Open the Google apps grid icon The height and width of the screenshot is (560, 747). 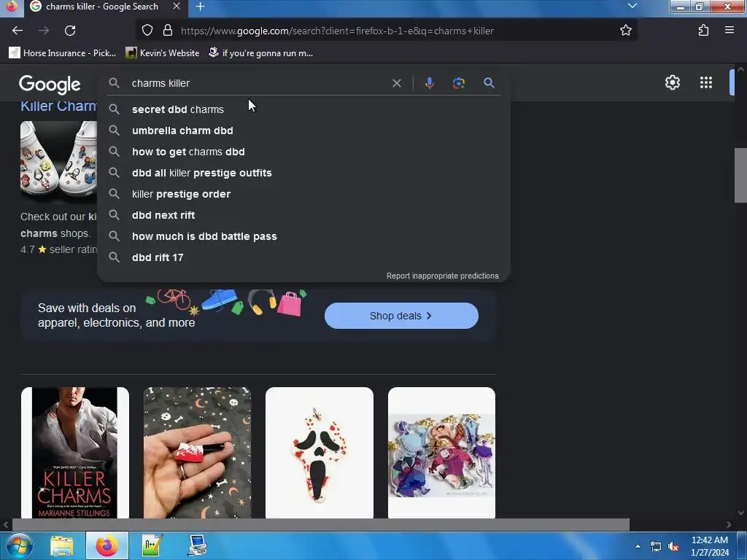[706, 82]
